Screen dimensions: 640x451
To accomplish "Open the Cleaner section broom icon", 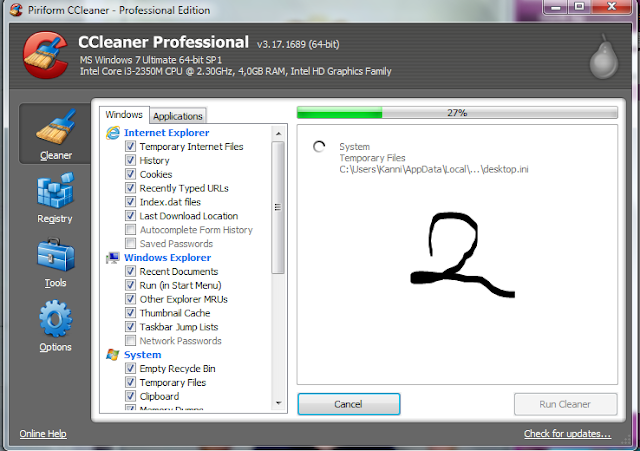I will (x=56, y=127).
